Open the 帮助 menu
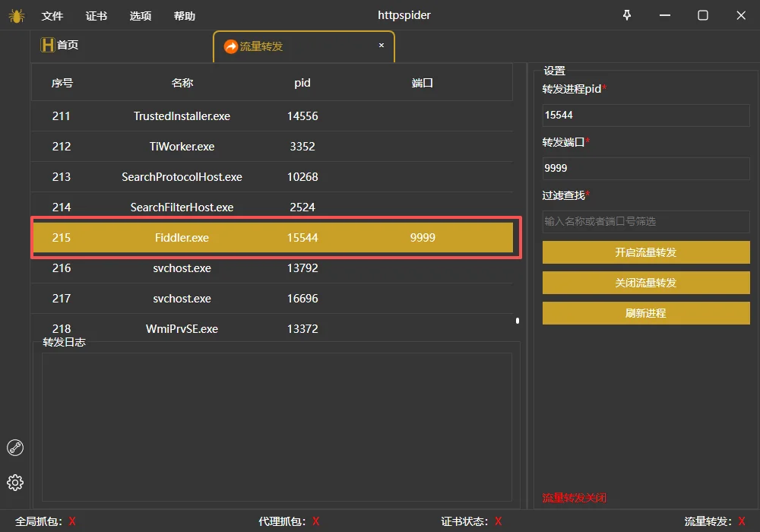The width and height of the screenshot is (760, 532). coord(185,16)
